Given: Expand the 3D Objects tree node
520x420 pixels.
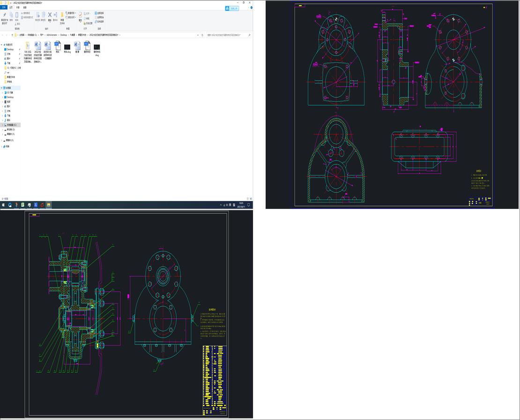Looking at the screenshot, I should point(2,93).
